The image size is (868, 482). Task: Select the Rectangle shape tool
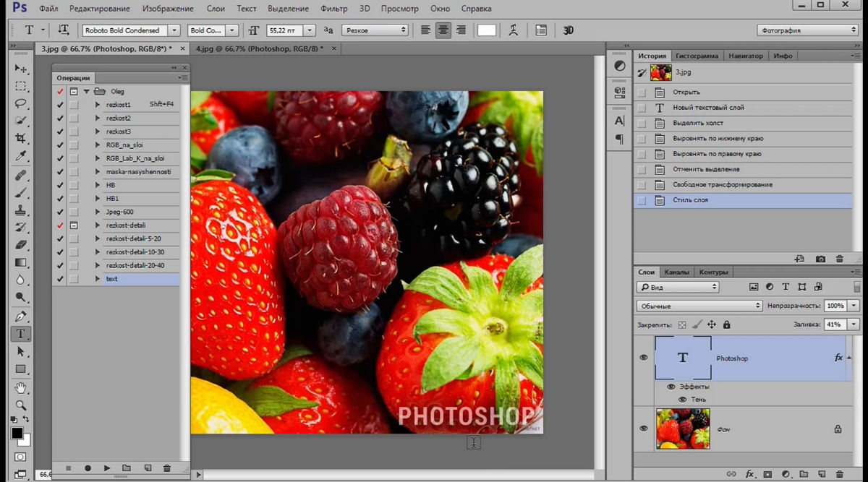[x=20, y=369]
